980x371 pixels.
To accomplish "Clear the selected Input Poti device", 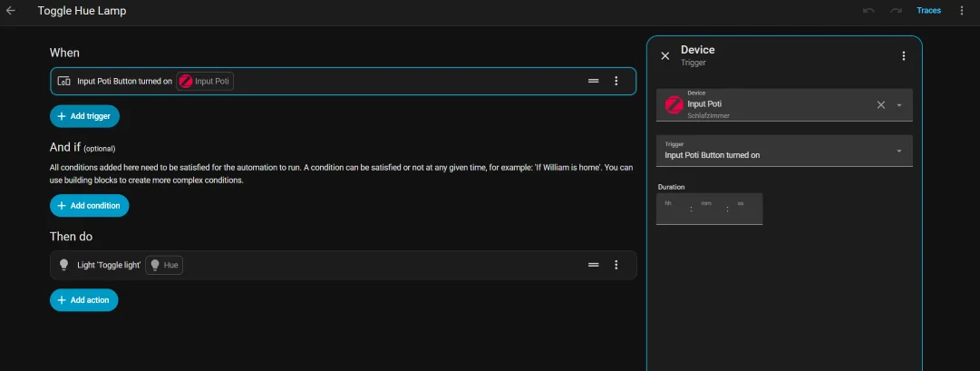I will [x=880, y=104].
